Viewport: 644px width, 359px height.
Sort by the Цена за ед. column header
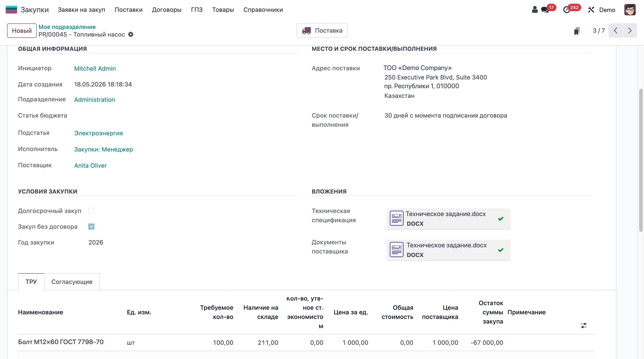tap(351, 312)
